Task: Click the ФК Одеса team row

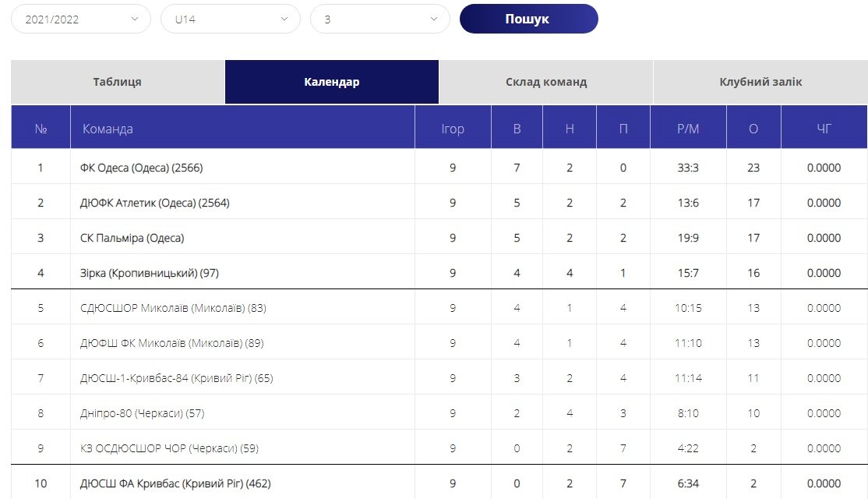Action: (x=141, y=168)
